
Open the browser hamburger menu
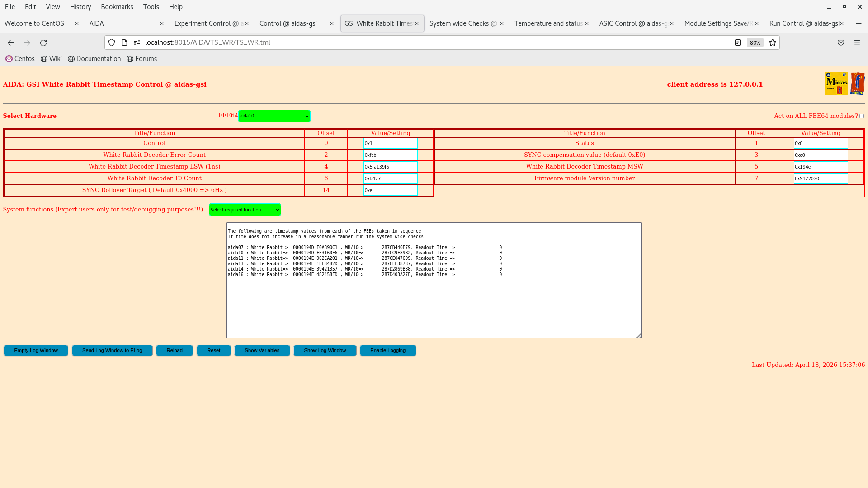(x=857, y=42)
